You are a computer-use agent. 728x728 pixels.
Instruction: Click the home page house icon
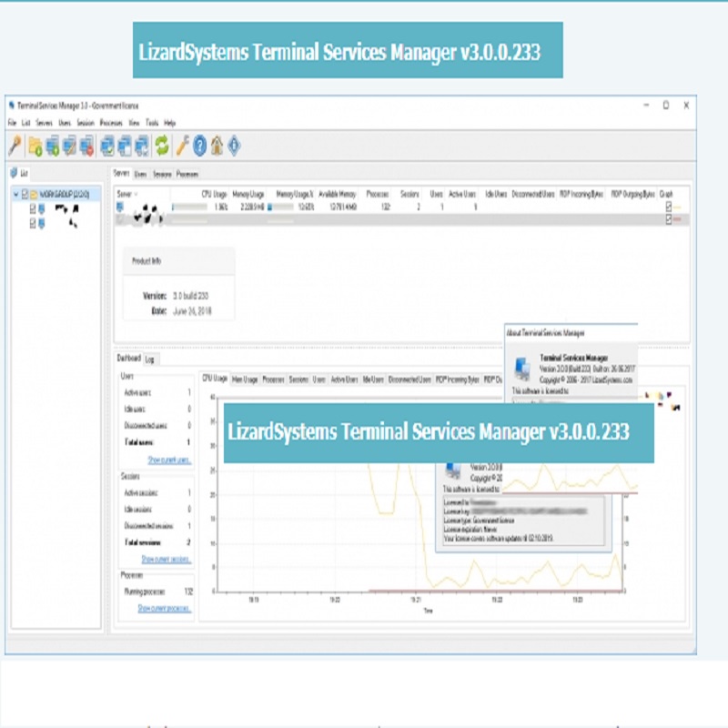(217, 146)
